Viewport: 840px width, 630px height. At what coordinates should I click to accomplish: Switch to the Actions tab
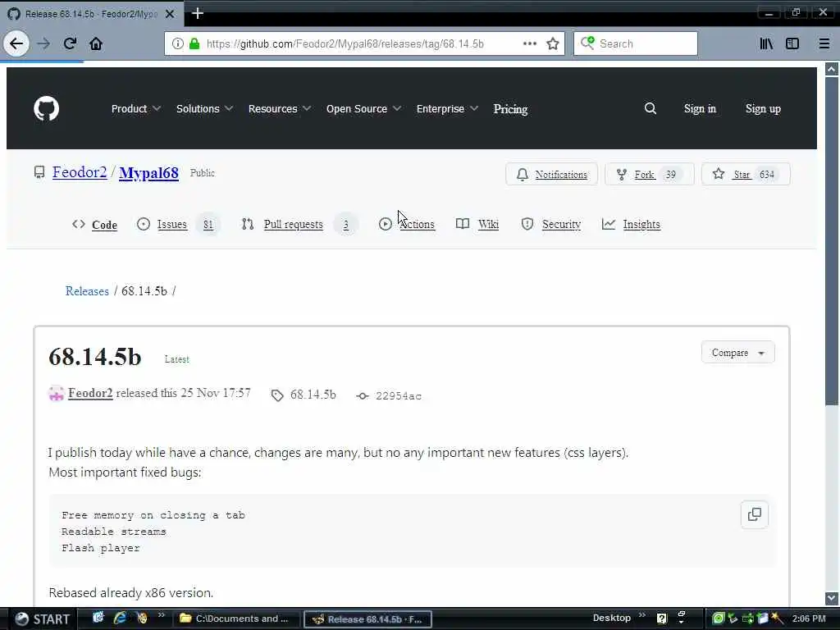pos(407,225)
